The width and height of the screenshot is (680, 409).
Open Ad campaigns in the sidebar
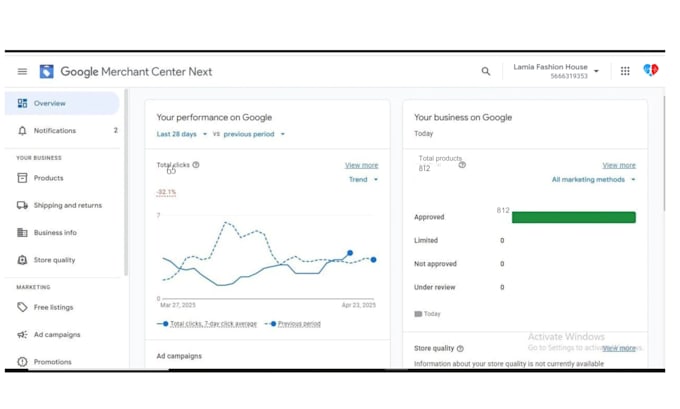coord(62,334)
